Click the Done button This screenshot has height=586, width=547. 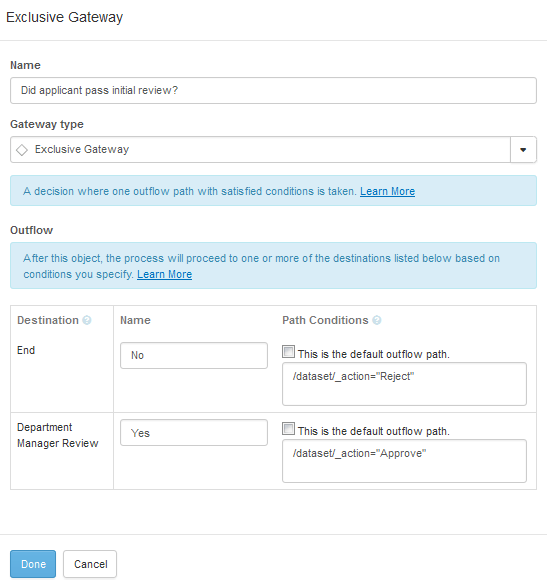(x=33, y=564)
